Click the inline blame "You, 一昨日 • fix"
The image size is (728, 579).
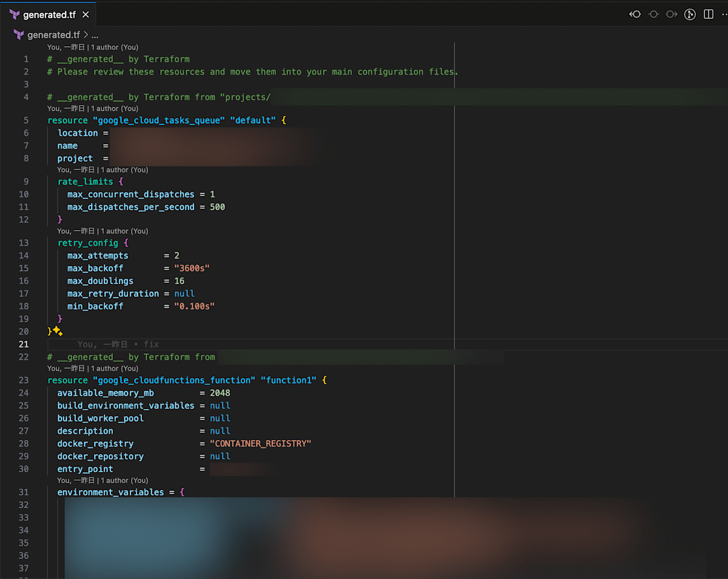(118, 344)
